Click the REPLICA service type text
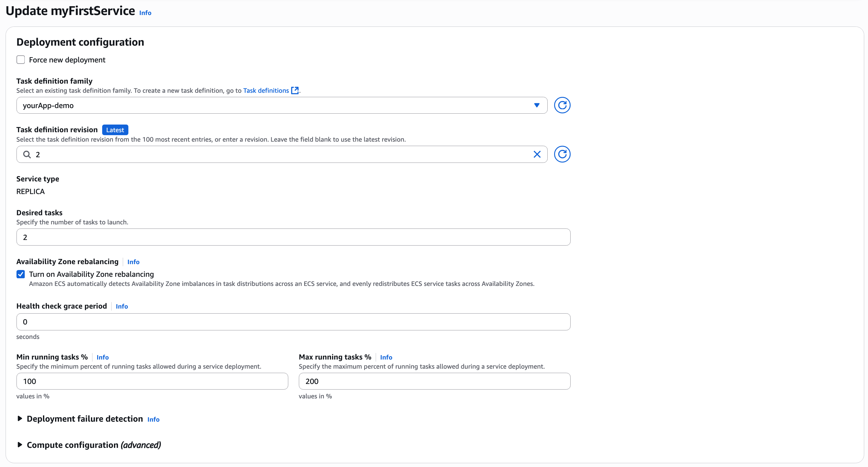Viewport: 868px width, 467px height. pyautogui.click(x=30, y=191)
